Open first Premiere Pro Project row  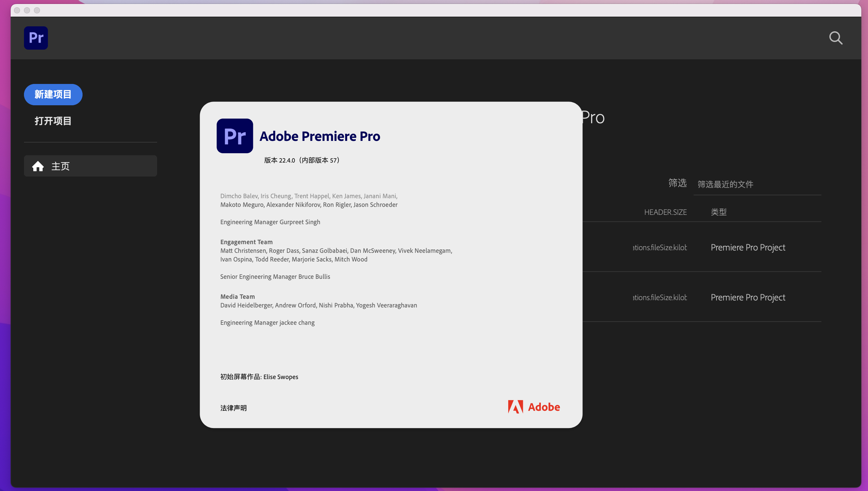[x=748, y=247]
